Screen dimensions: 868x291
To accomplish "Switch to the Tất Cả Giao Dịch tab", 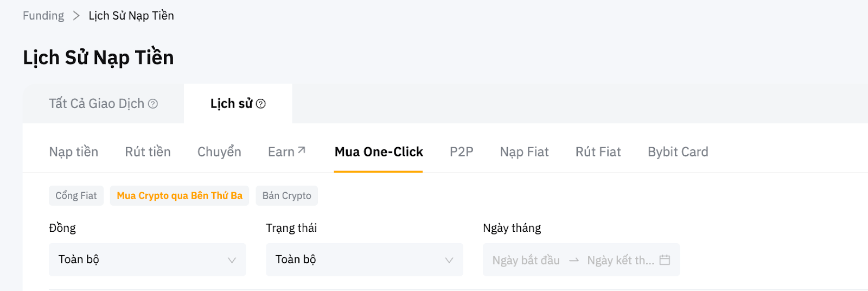I will [97, 104].
